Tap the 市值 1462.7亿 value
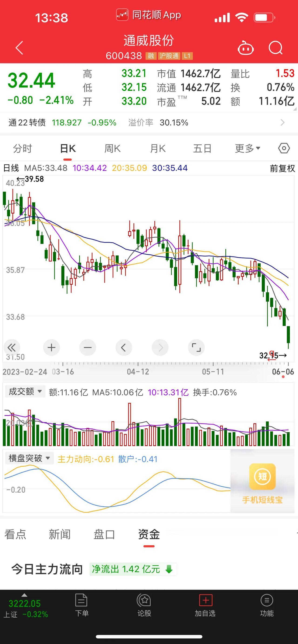The image size is (298, 644). click(200, 73)
